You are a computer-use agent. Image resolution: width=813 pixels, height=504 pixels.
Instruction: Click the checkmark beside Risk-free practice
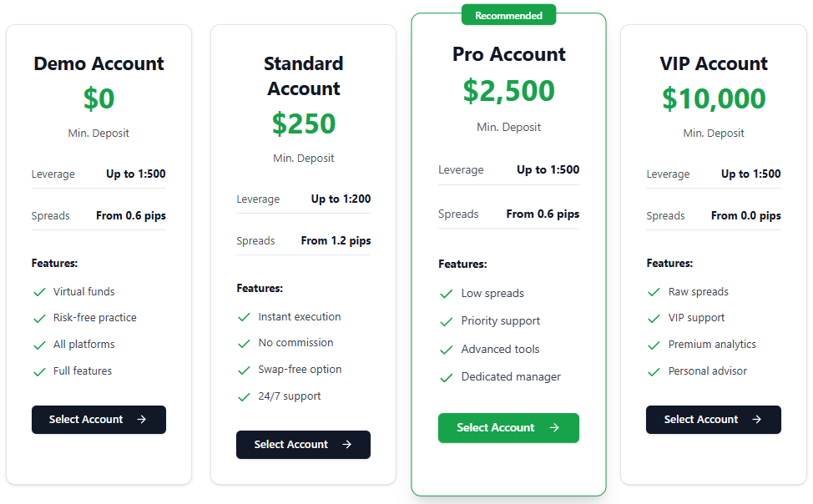tap(39, 318)
